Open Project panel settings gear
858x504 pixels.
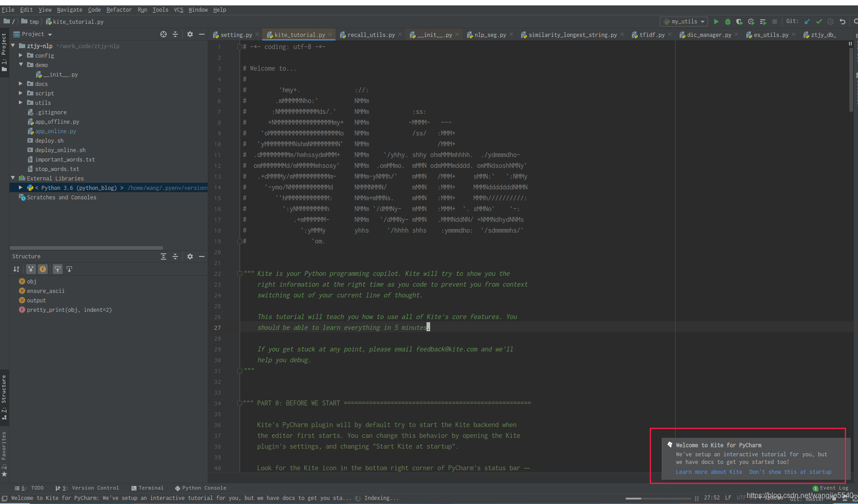[x=190, y=34]
